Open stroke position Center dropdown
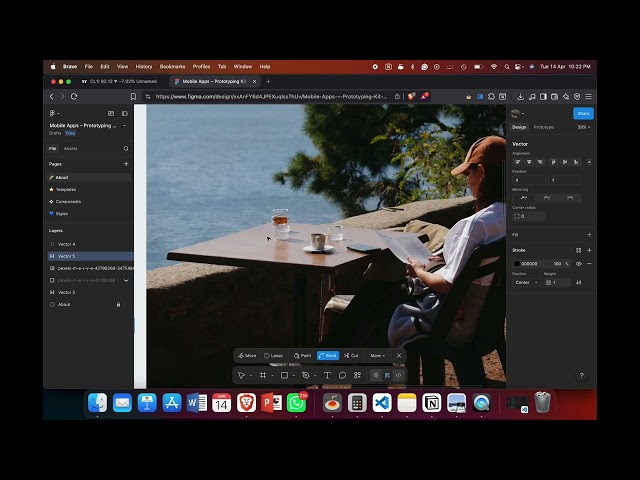640x480 pixels. 527,282
